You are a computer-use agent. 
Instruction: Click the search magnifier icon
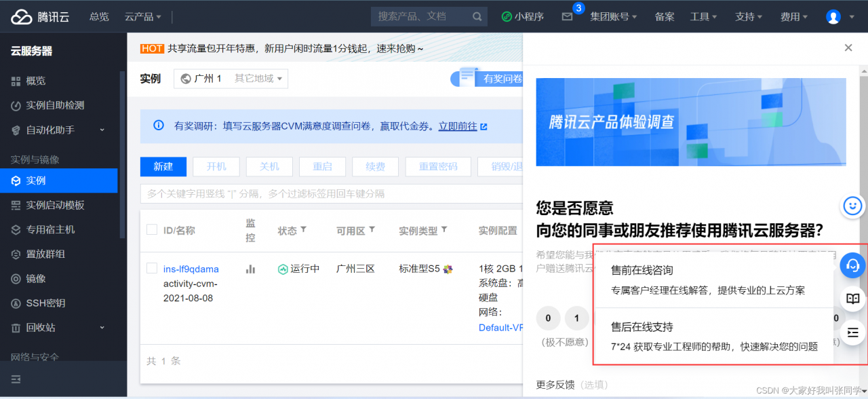click(477, 17)
